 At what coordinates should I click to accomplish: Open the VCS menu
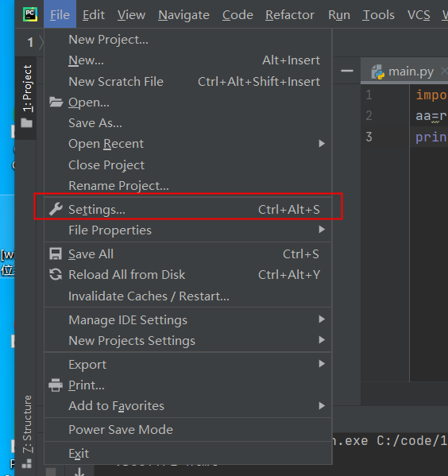[419, 14]
